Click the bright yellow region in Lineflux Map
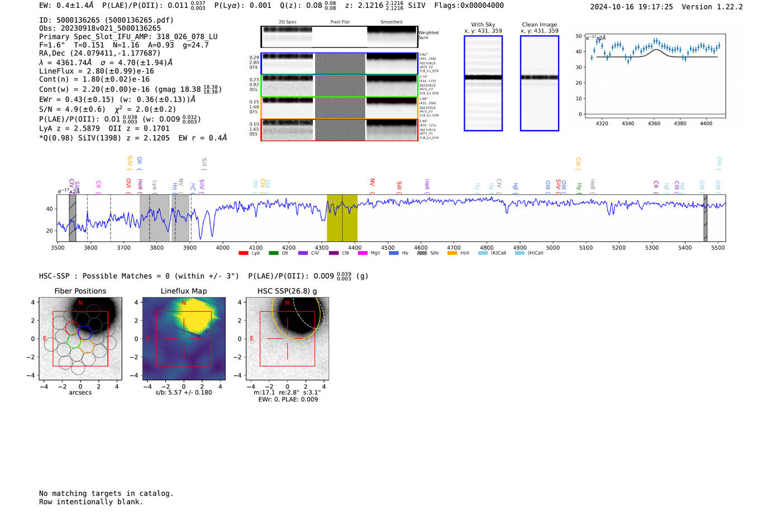Screen dimensions: 782x532 click(x=195, y=317)
